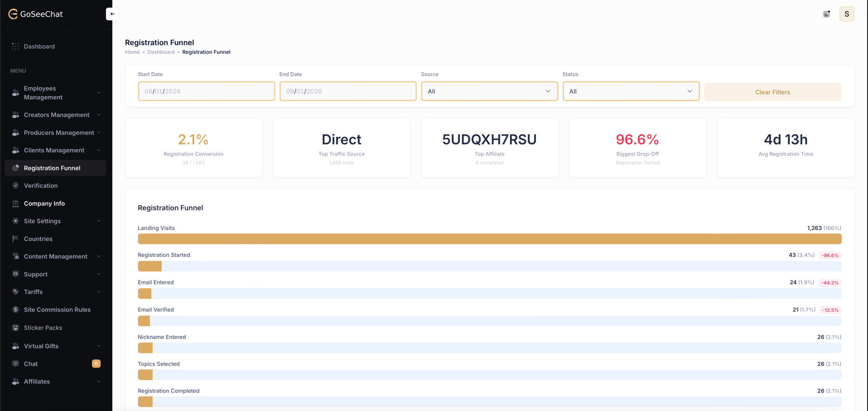Screen dimensions: 868x411
Task: Click the 5UDQXH7RSU top affiliate code
Action: 489,140
